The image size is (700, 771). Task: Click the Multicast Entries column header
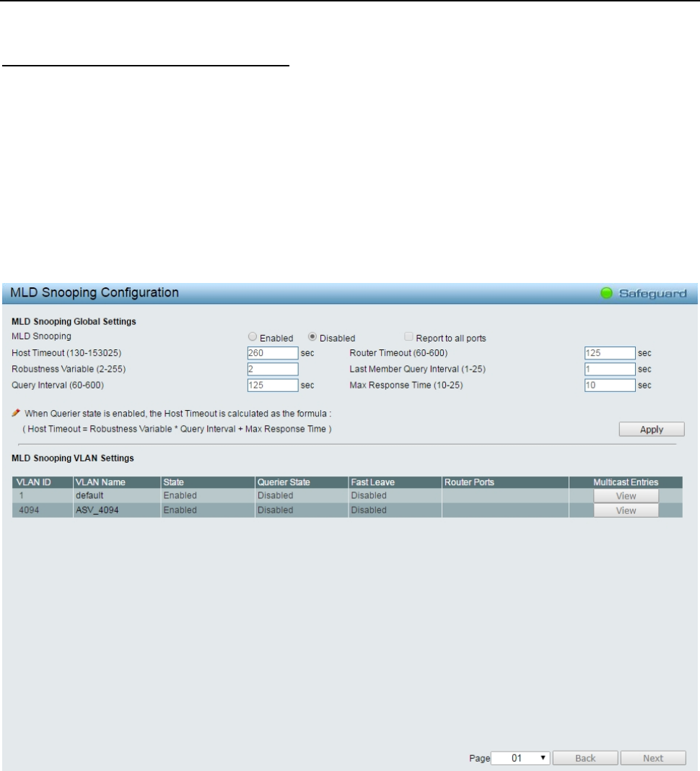click(x=626, y=482)
